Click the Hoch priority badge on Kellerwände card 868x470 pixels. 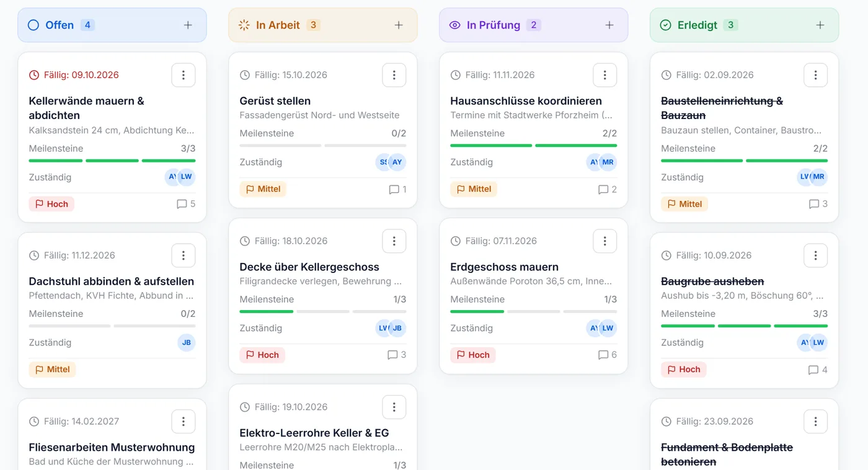51,204
